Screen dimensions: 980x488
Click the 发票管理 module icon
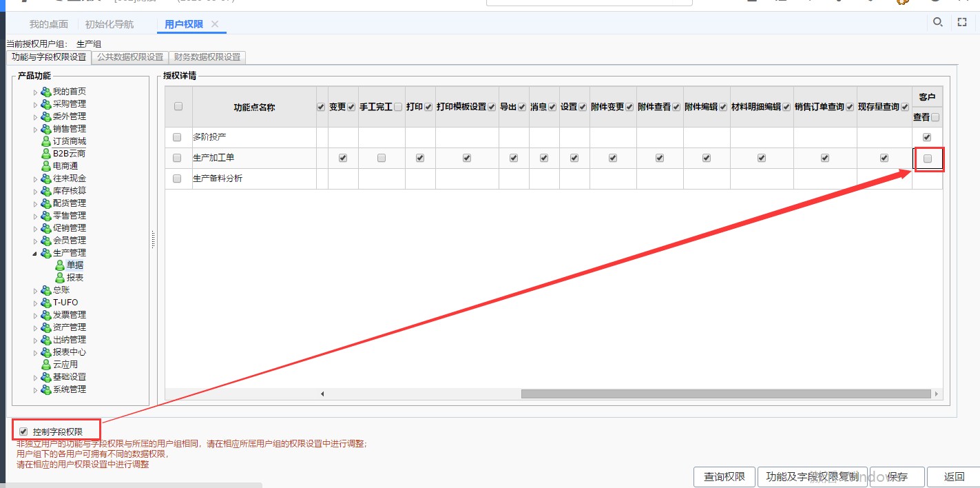click(46, 315)
